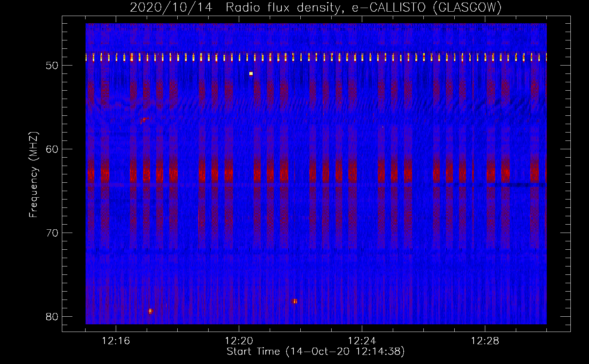The width and height of the screenshot is (589, 364).
Task: Click the yellow dotted band near 49 MHz
Action: tap(316, 57)
